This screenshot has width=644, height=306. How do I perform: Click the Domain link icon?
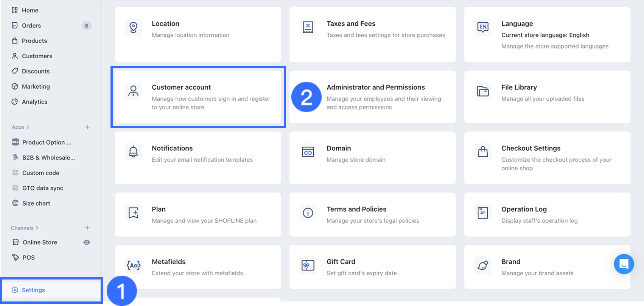(308, 152)
